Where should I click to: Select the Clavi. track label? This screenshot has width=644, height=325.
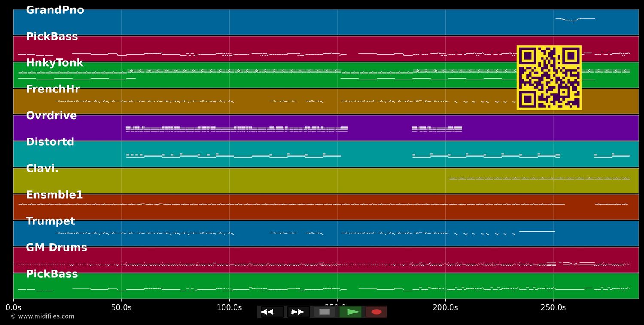click(42, 169)
